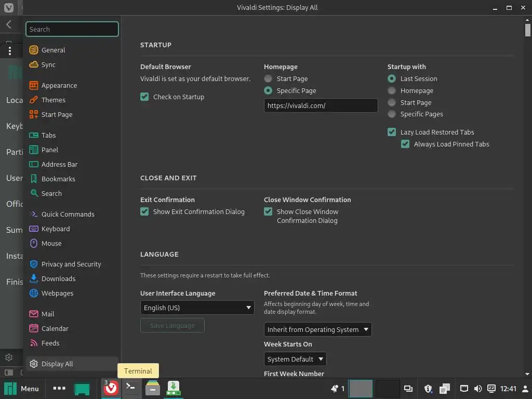Click the disabled Save Language button

point(172,325)
